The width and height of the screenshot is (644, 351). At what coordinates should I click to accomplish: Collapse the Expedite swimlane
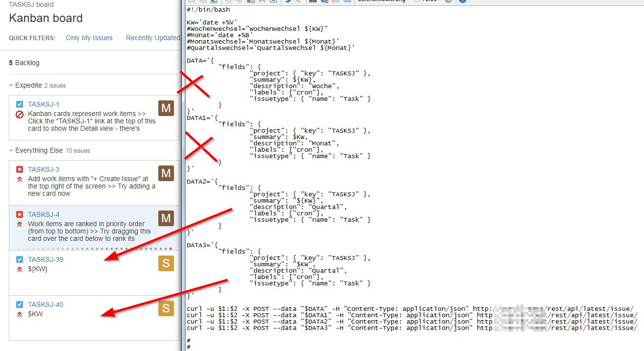tap(11, 85)
